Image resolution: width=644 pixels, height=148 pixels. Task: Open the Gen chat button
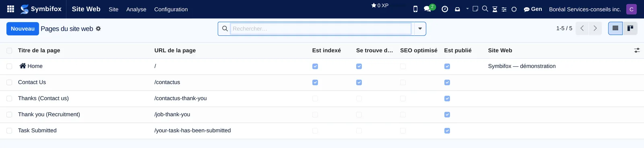pos(533,9)
